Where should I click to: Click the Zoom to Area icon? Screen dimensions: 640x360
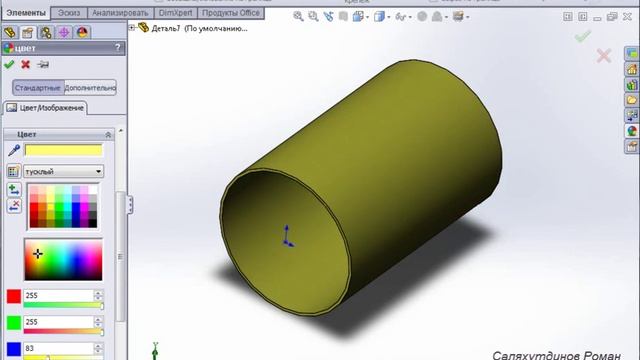(x=313, y=17)
